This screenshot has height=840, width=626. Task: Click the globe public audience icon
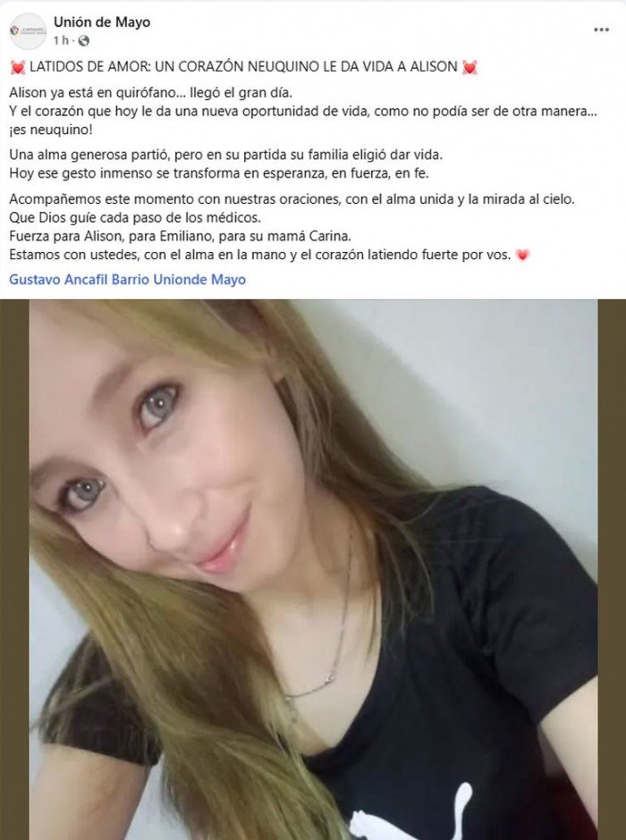point(83,41)
